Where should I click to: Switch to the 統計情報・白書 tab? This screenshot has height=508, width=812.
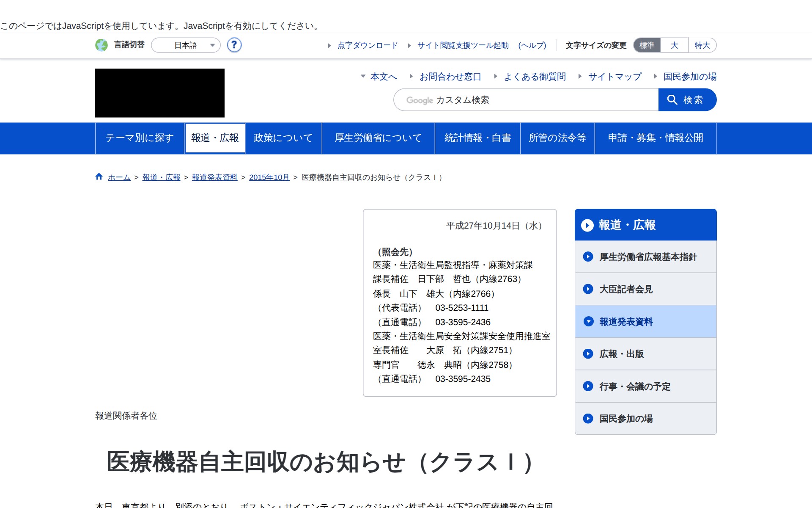tap(477, 138)
